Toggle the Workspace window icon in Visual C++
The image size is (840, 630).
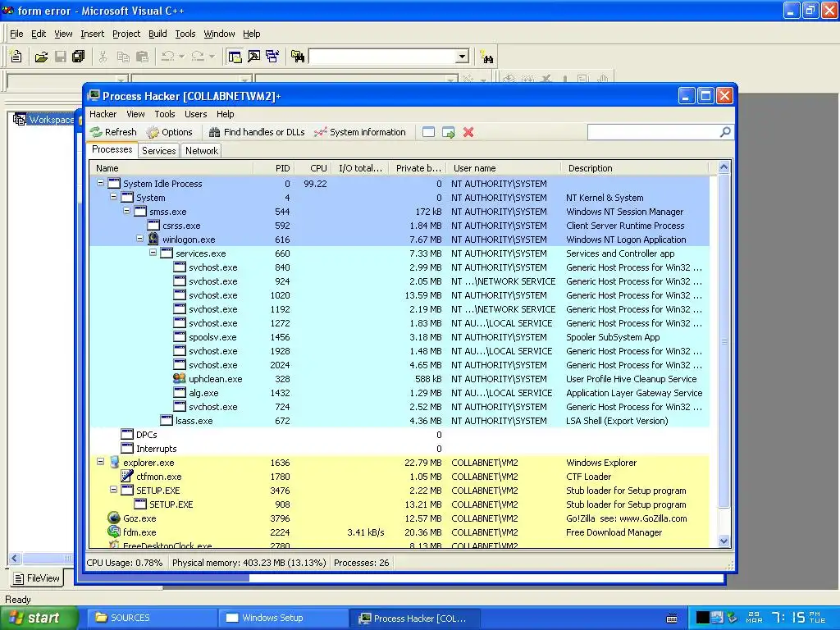coord(234,57)
